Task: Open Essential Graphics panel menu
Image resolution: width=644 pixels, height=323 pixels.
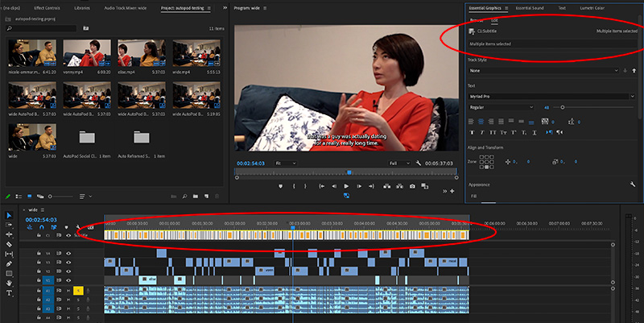Action: [506, 8]
